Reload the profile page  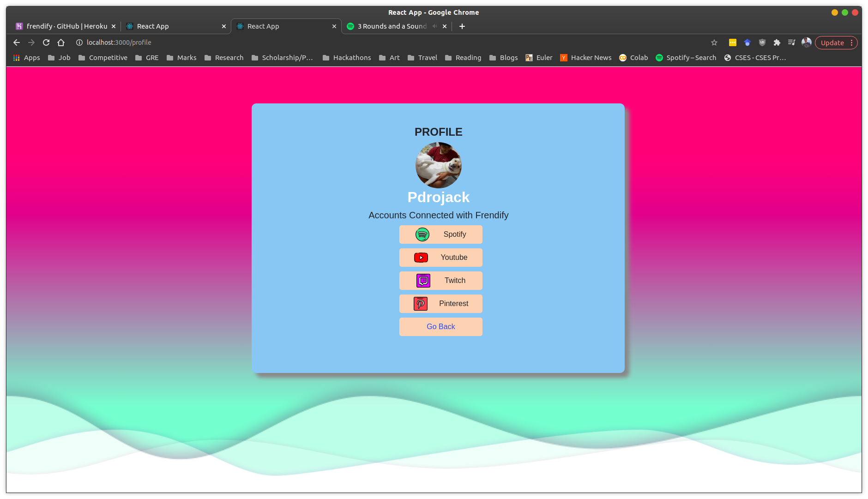[46, 42]
